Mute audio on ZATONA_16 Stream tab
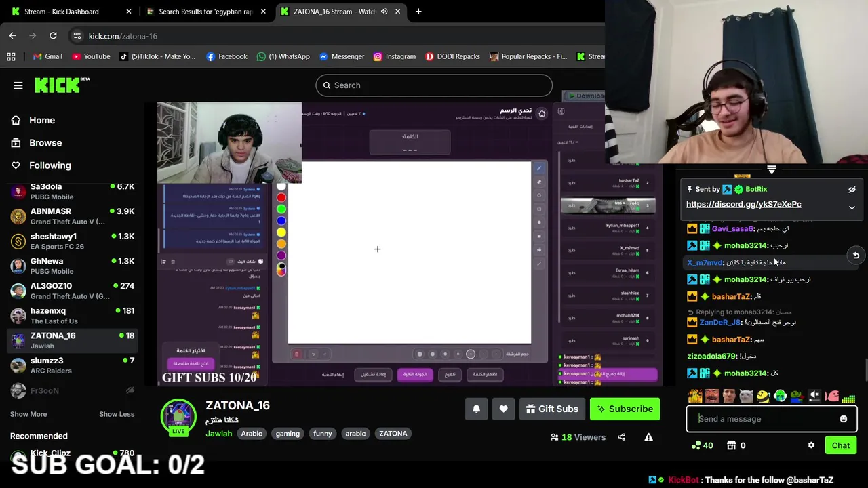The width and height of the screenshot is (868, 488). pyautogui.click(x=384, y=12)
